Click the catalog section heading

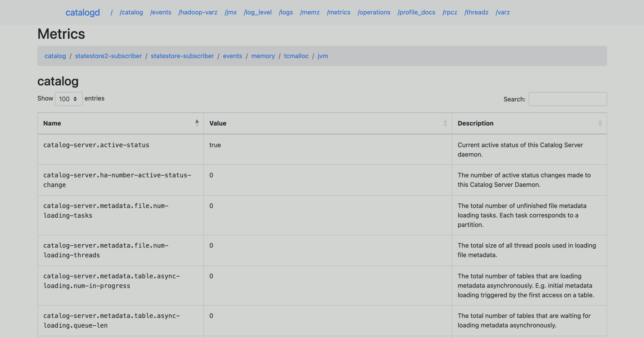[x=58, y=81]
